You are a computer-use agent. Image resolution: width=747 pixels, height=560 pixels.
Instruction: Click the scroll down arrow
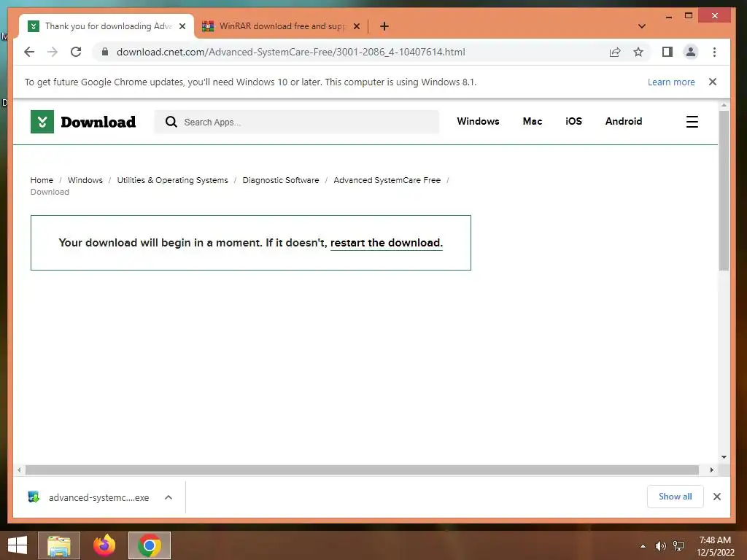point(724,457)
